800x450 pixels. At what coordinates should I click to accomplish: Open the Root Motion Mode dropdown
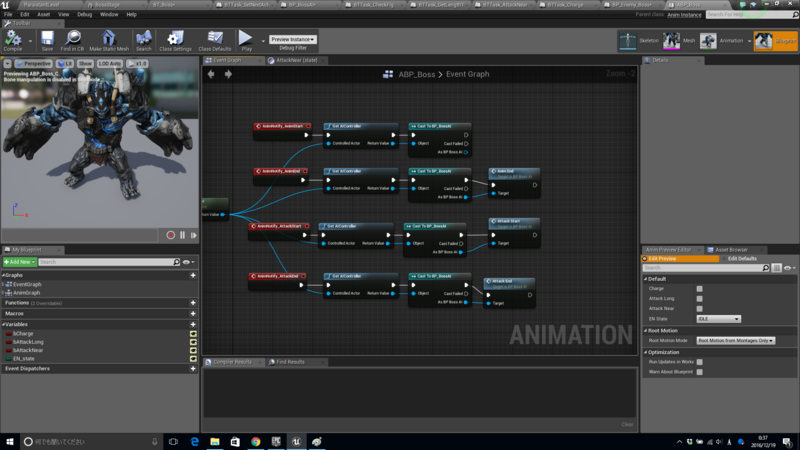point(736,340)
